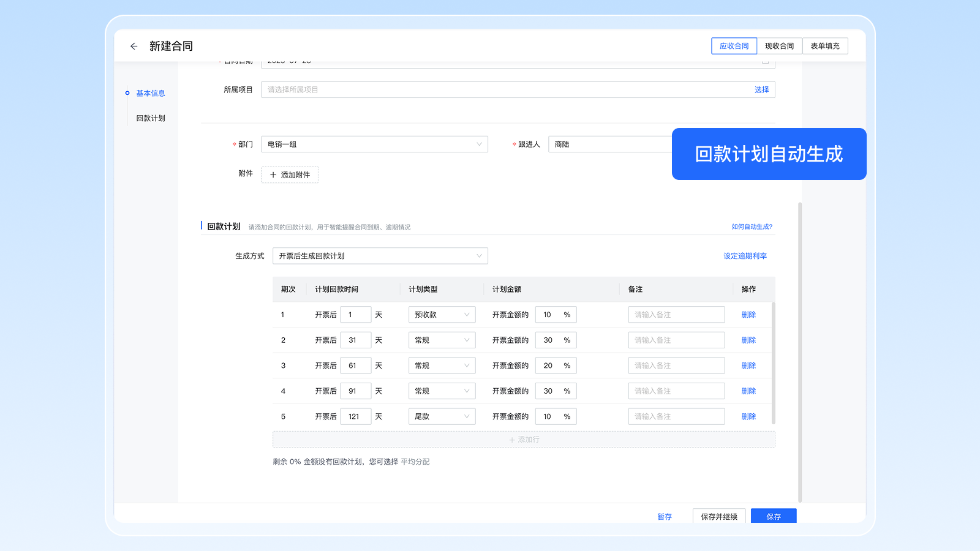This screenshot has width=980, height=551.
Task: Switch to the 现收合同 tab
Action: 779,46
